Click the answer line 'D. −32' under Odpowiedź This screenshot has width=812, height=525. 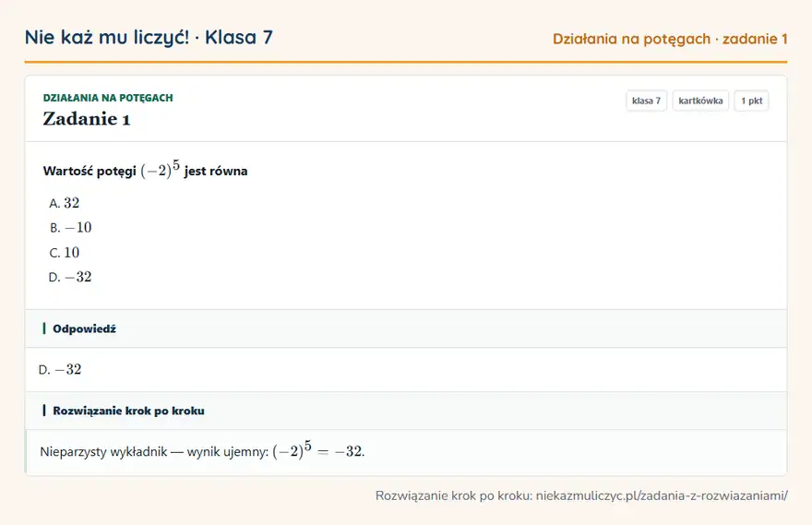[x=60, y=370]
